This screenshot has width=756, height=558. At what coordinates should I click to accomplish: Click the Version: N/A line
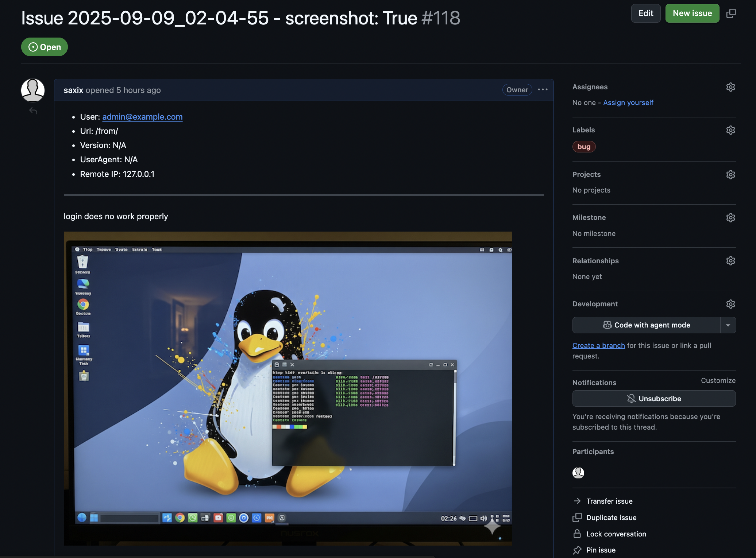pyautogui.click(x=103, y=145)
